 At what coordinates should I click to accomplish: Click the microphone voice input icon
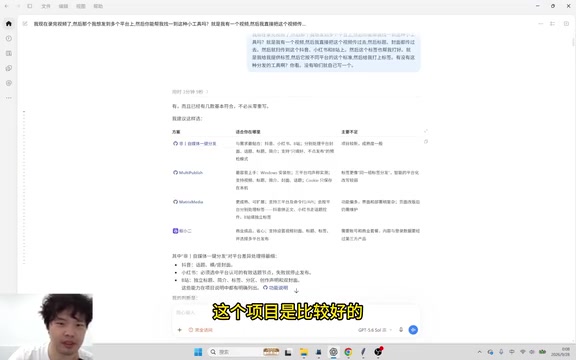click(401, 330)
